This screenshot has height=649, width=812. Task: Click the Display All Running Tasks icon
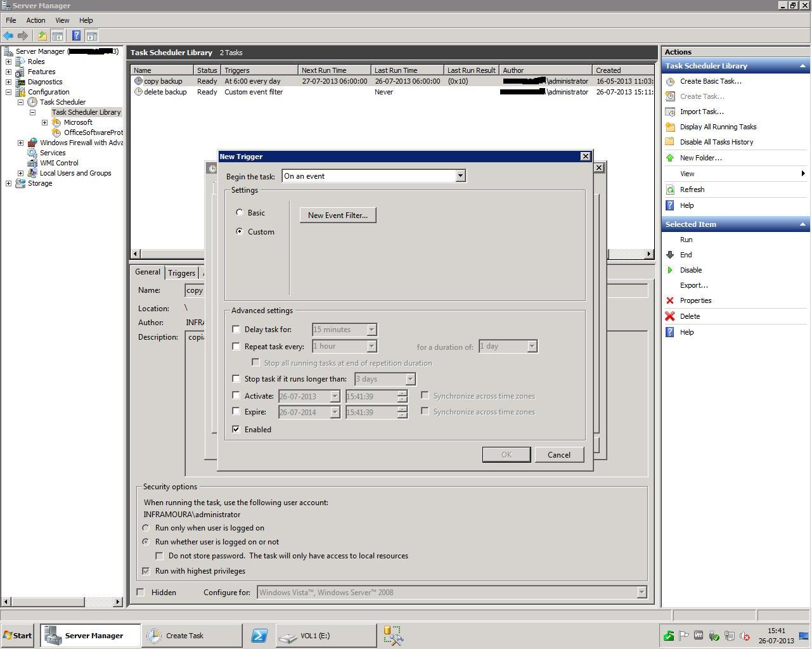coord(670,127)
